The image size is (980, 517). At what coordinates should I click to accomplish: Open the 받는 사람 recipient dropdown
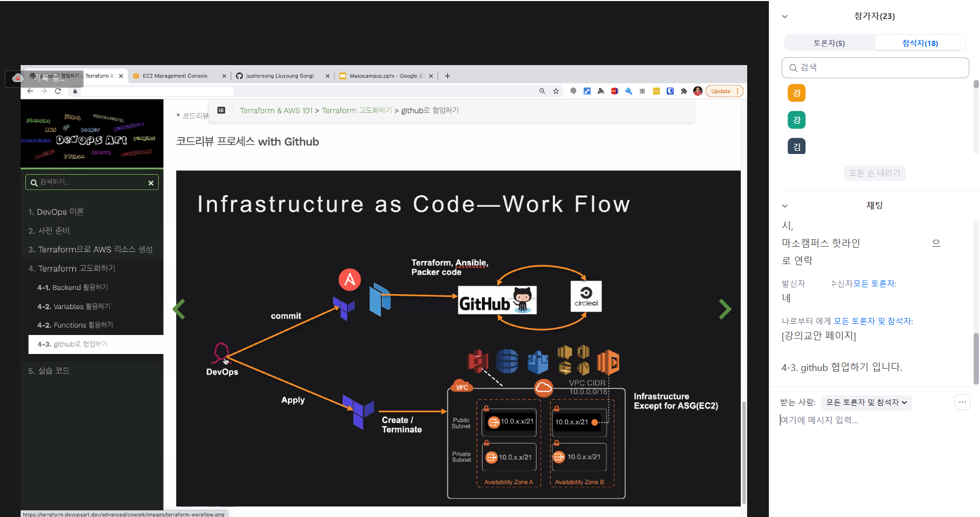[x=866, y=402]
